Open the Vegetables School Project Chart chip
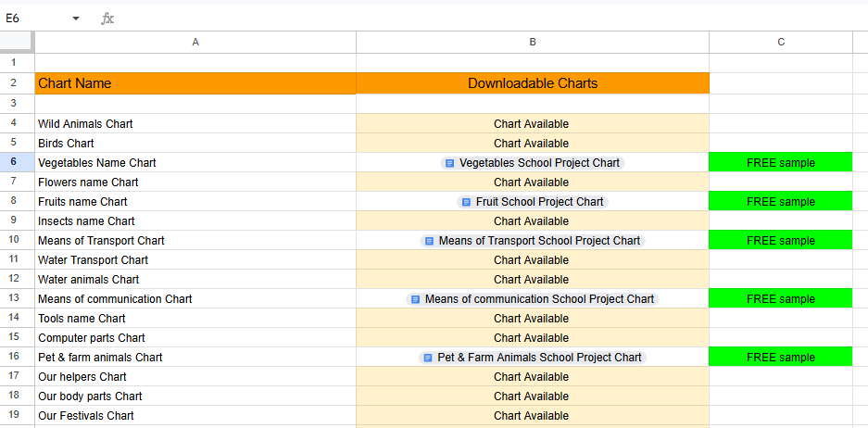Screen dimensions: 868x428 click(x=533, y=163)
